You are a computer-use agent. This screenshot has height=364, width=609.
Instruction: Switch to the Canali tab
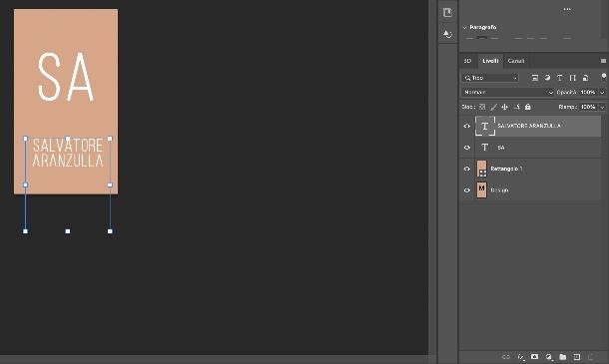click(516, 61)
